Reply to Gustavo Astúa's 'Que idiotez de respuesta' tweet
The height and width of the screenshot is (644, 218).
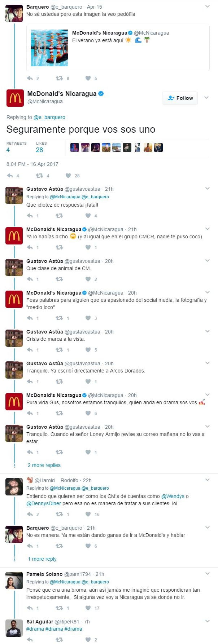[30, 216]
